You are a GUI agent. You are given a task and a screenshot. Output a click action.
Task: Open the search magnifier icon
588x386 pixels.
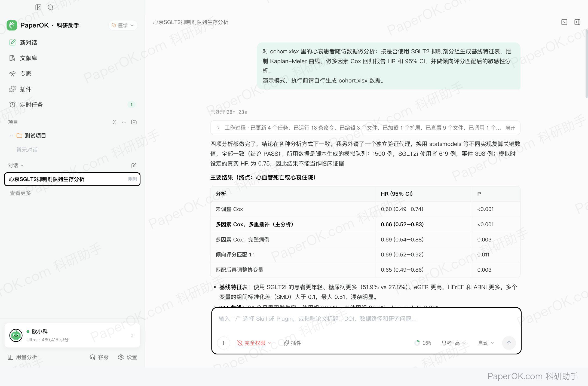point(51,7)
